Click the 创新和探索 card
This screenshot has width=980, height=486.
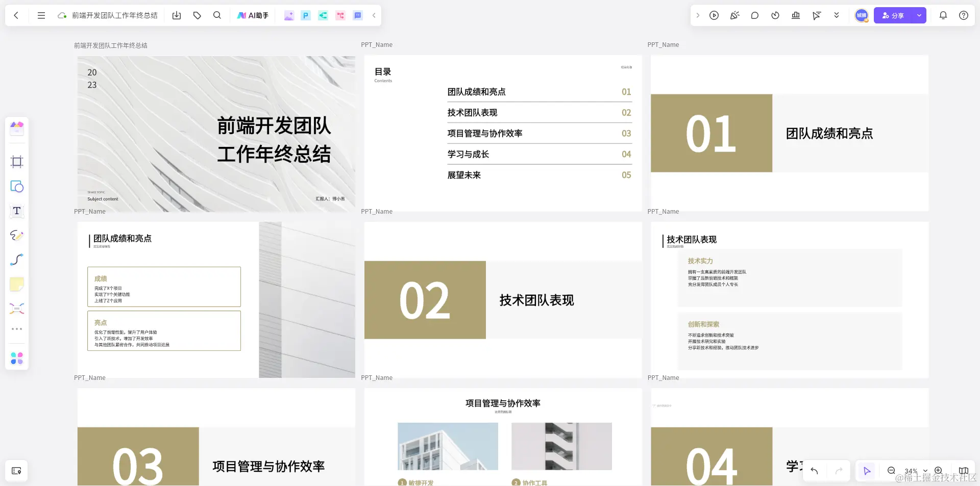coord(790,341)
